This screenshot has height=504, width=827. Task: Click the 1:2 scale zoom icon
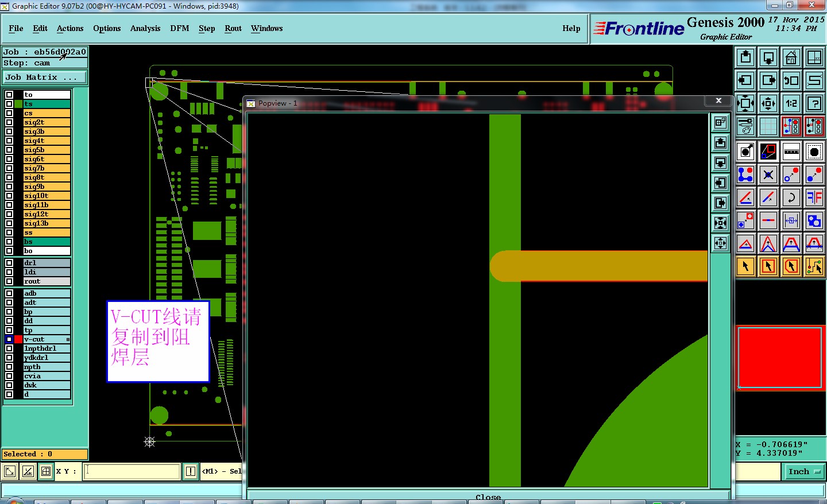point(791,103)
